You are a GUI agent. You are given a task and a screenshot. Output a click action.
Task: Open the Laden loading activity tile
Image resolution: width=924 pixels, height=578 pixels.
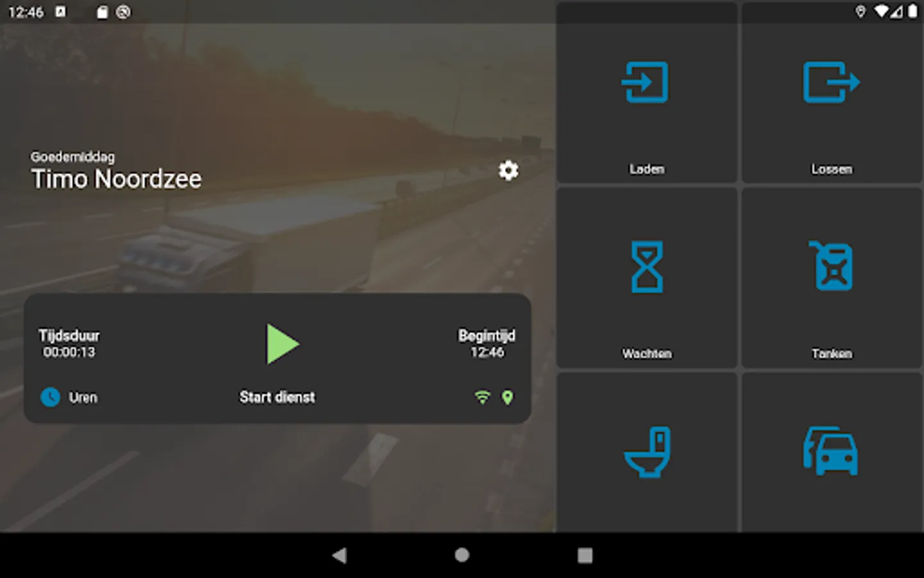click(646, 93)
